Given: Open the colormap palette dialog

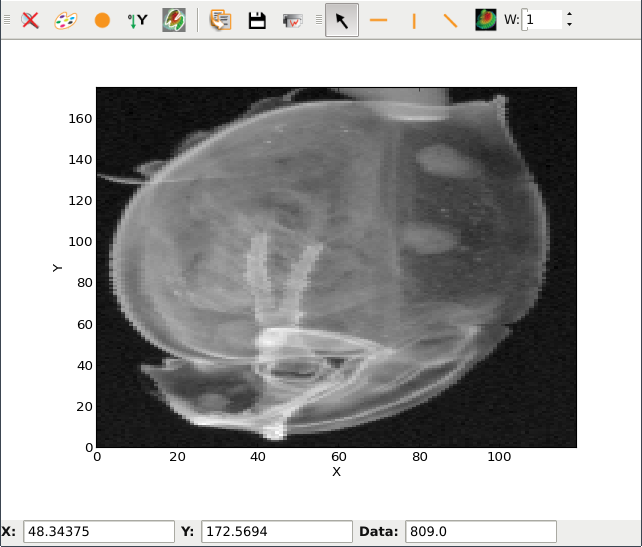Looking at the screenshot, I should coord(65,20).
